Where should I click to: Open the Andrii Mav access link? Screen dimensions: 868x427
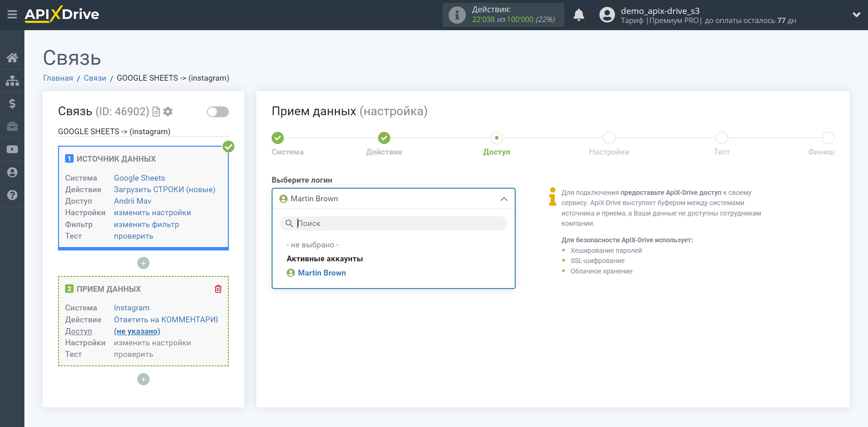133,201
